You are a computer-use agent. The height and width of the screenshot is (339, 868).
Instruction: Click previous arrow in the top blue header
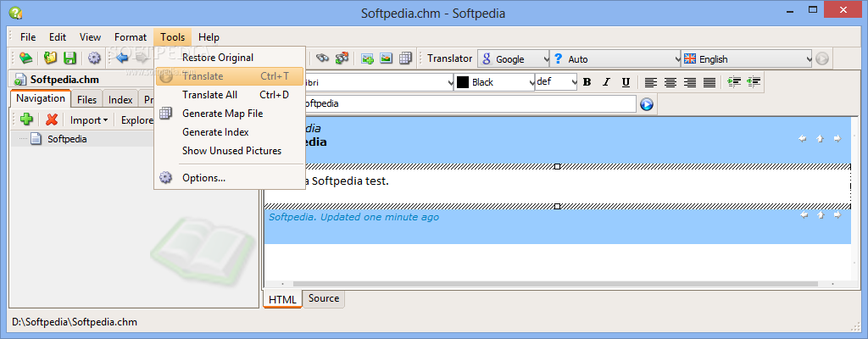pyautogui.click(x=803, y=138)
